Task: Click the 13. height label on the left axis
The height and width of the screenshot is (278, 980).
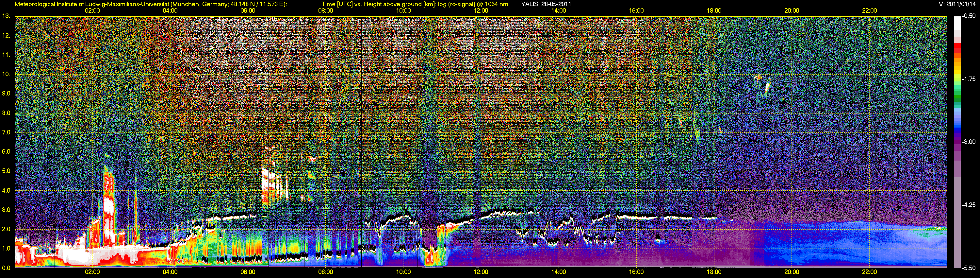Action: pyautogui.click(x=6, y=16)
